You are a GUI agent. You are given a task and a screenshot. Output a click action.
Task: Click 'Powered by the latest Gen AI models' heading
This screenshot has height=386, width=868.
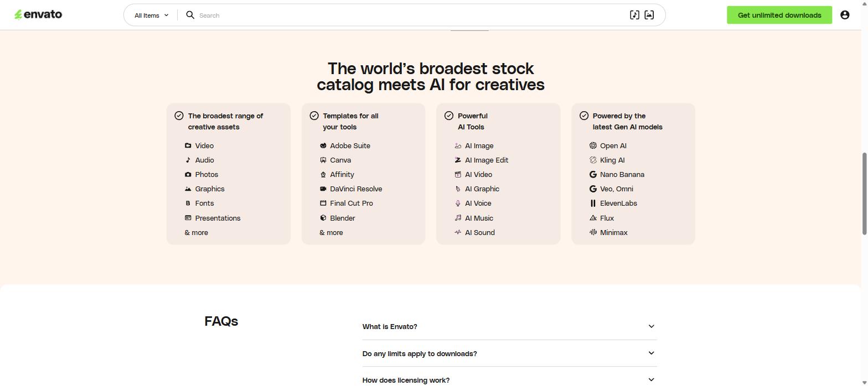click(627, 121)
